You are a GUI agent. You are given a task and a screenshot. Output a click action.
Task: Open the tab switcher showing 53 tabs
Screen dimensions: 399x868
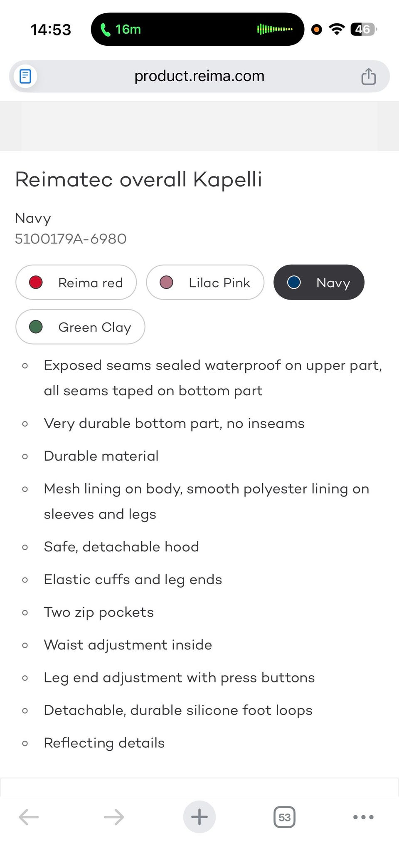pyautogui.click(x=284, y=817)
